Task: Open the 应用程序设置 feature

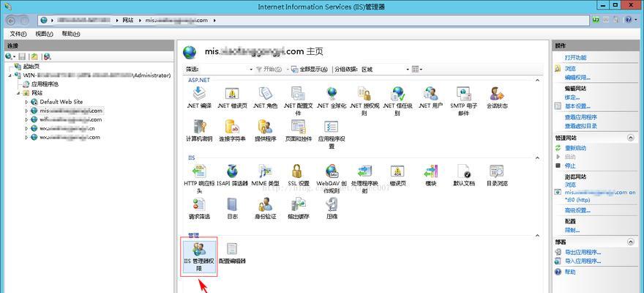Action: click(331, 134)
